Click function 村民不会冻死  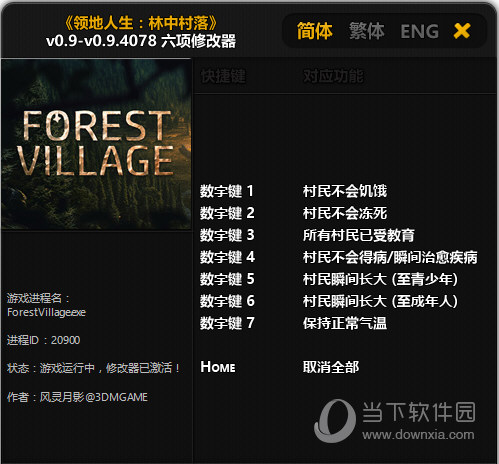345,213
